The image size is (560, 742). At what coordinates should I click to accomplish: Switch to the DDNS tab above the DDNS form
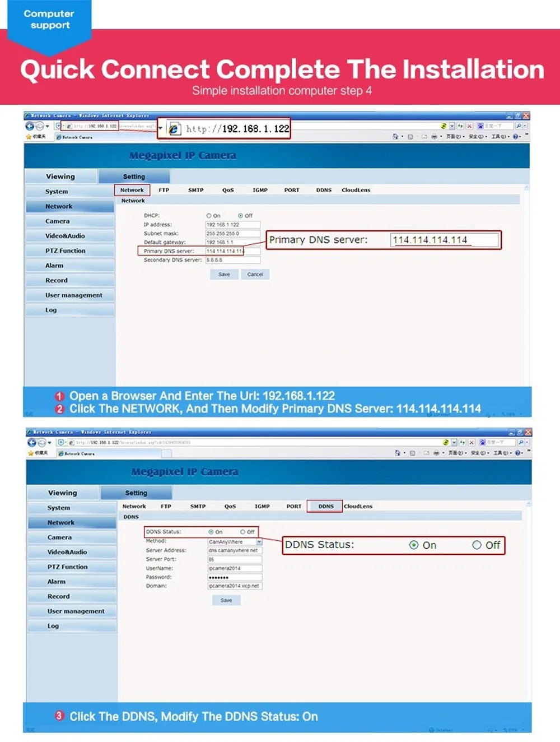pos(326,506)
